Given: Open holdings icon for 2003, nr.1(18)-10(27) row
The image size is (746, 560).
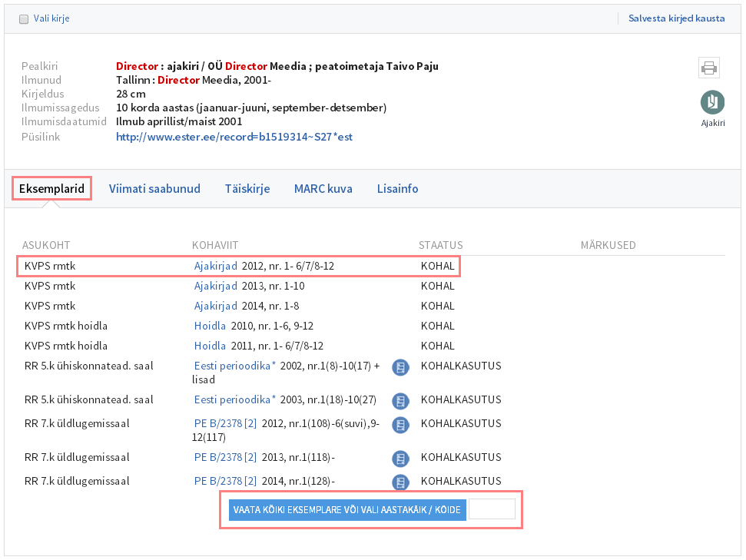Looking at the screenshot, I should pyautogui.click(x=400, y=401).
